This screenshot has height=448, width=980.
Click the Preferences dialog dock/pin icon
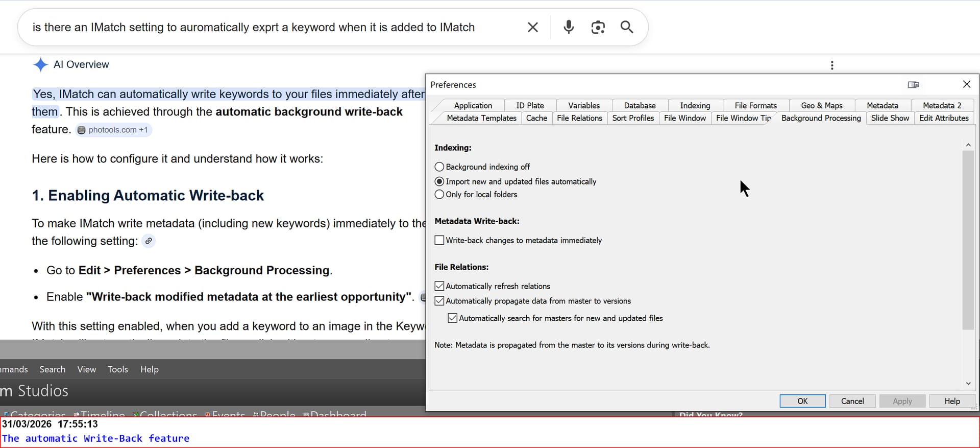point(913,85)
